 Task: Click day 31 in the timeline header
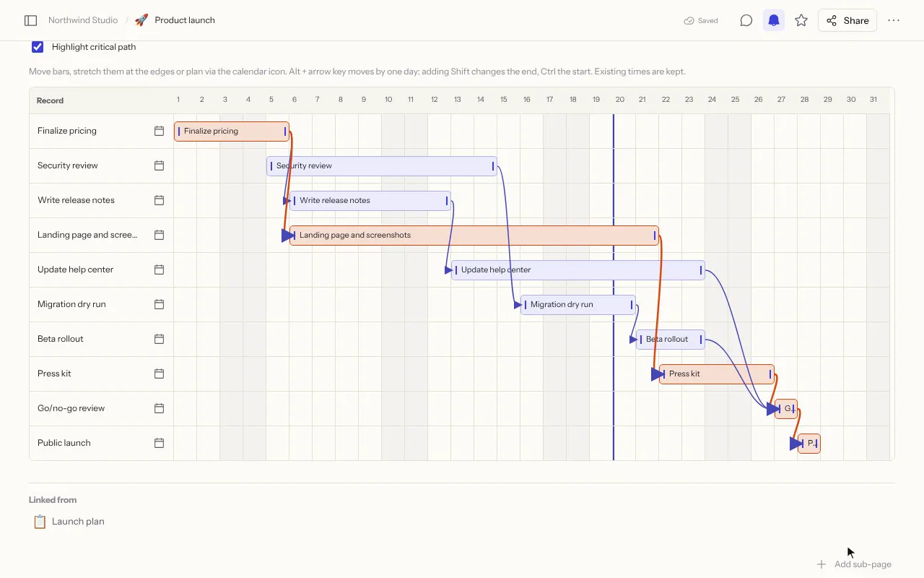(x=873, y=100)
